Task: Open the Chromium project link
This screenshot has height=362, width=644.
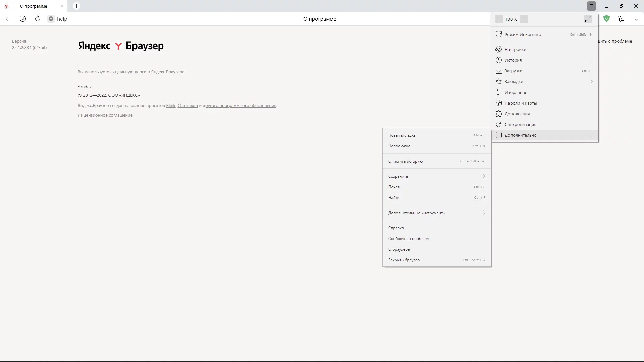Action: [x=187, y=106]
